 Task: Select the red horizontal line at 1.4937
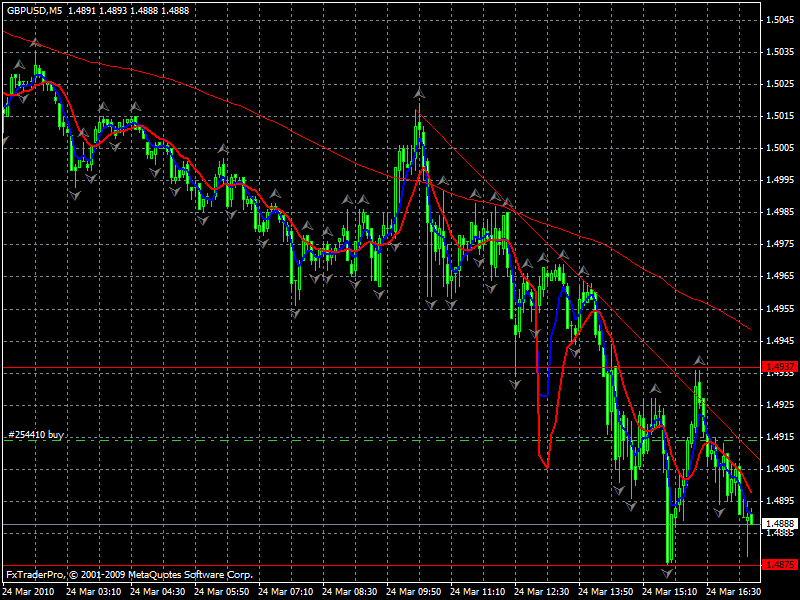[x=382, y=367]
